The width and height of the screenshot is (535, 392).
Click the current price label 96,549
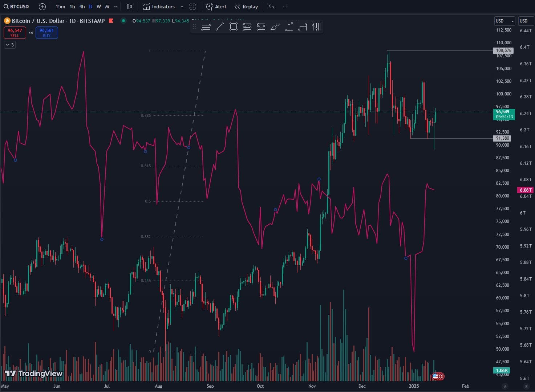[504, 114]
